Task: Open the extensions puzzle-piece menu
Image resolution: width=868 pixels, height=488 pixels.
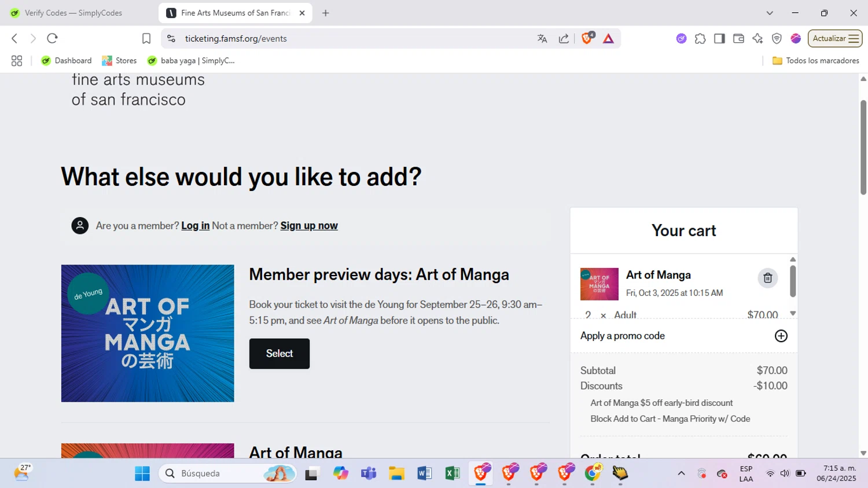Action: [x=700, y=39]
